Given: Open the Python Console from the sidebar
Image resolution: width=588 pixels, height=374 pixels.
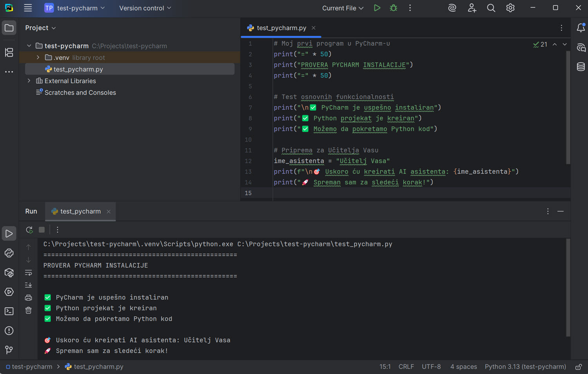Looking at the screenshot, I should tap(9, 253).
